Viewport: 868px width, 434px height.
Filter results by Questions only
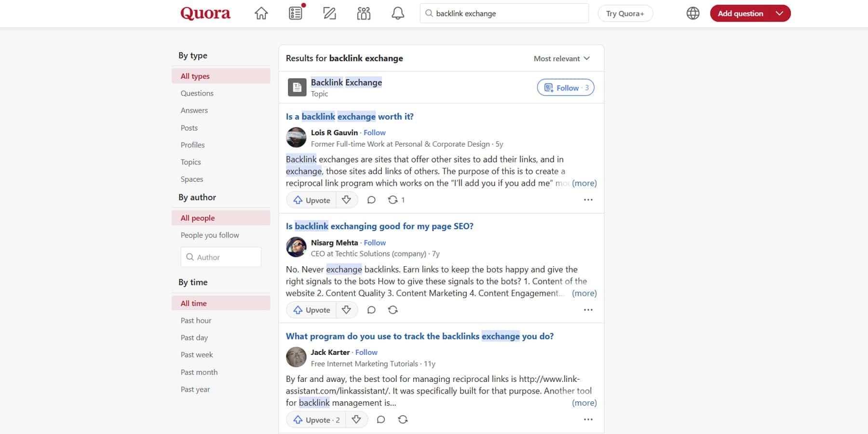point(197,93)
